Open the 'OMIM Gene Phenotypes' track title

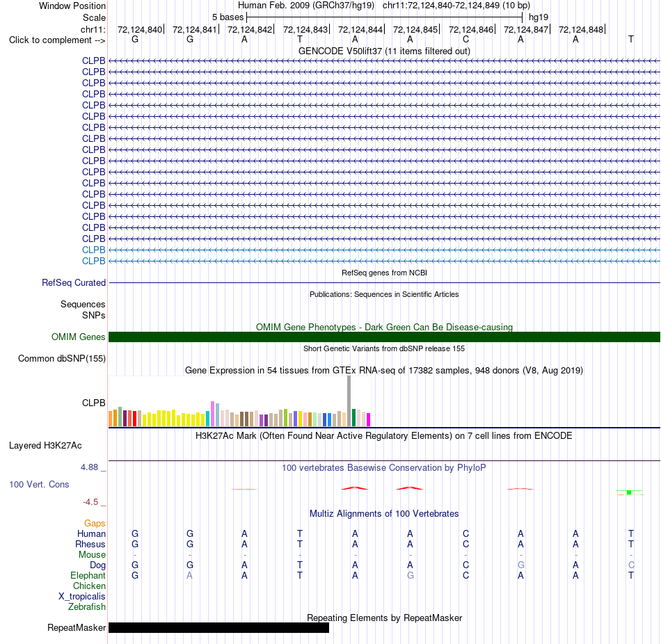tap(384, 327)
